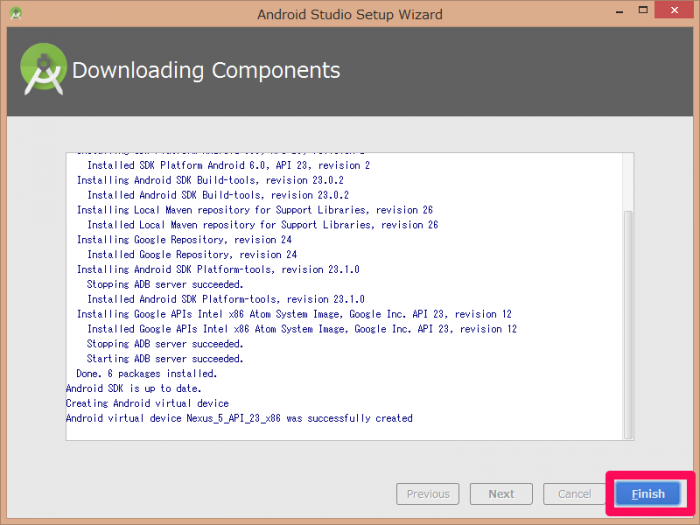This screenshot has width=700, height=525.
Task: Click 'Installed Local Maven repository' line
Action: pyautogui.click(x=262, y=225)
